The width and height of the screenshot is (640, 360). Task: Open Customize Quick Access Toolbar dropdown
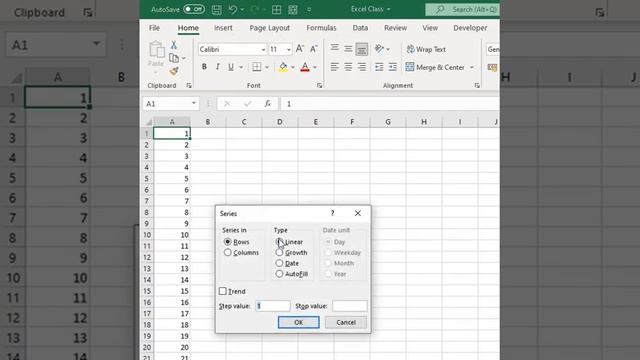click(309, 9)
